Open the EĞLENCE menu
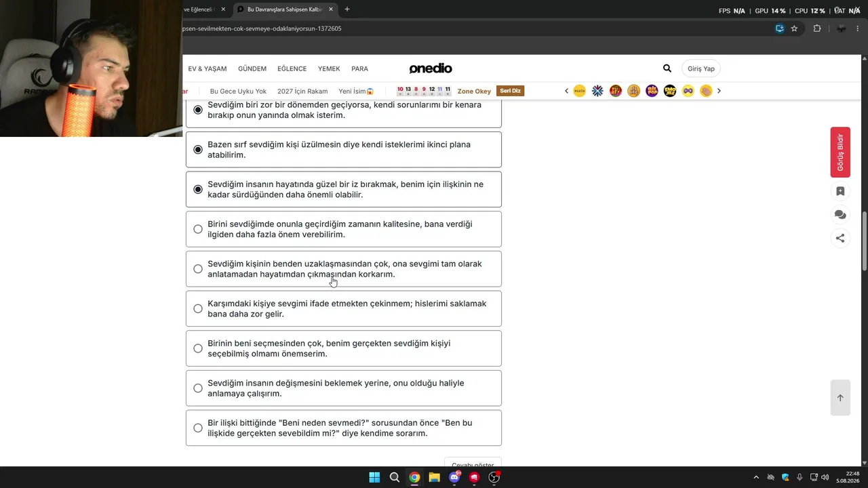The height and width of the screenshot is (488, 868). tap(292, 68)
